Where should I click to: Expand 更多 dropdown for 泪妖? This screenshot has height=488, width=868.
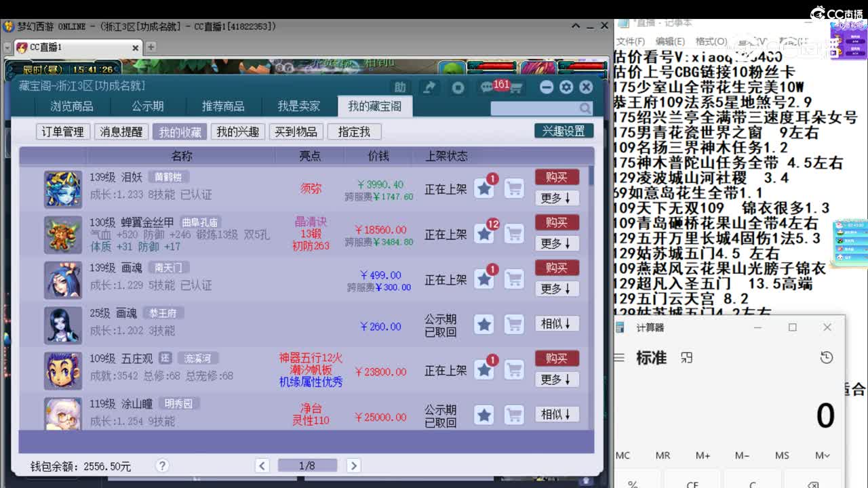point(557,198)
